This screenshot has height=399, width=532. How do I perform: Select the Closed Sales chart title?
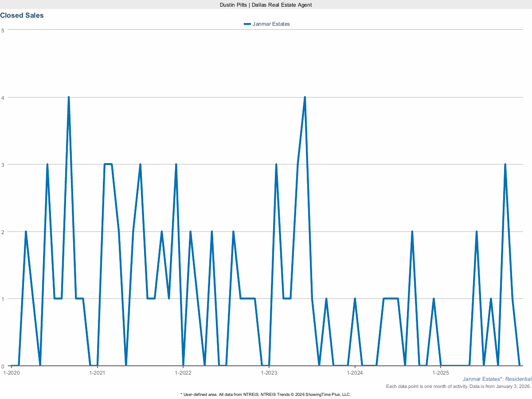[22, 16]
